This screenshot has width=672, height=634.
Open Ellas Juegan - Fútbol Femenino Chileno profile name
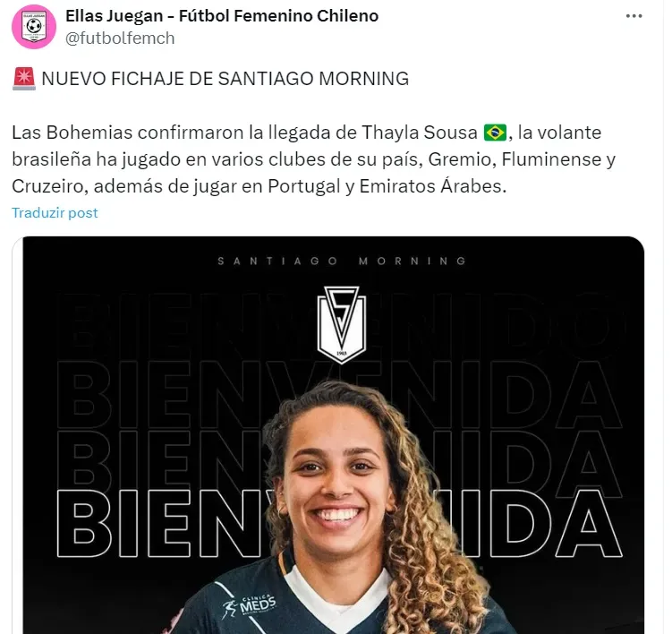click(222, 16)
